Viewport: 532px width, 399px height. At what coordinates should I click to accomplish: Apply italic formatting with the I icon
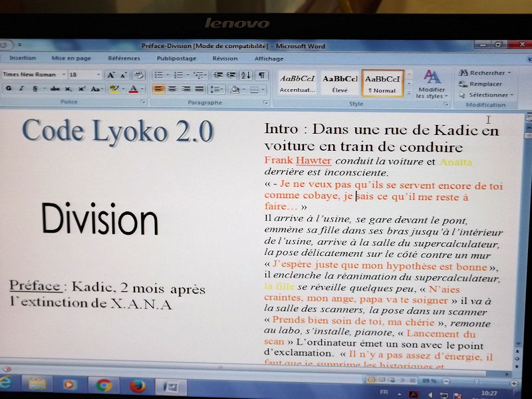[x=21, y=88]
